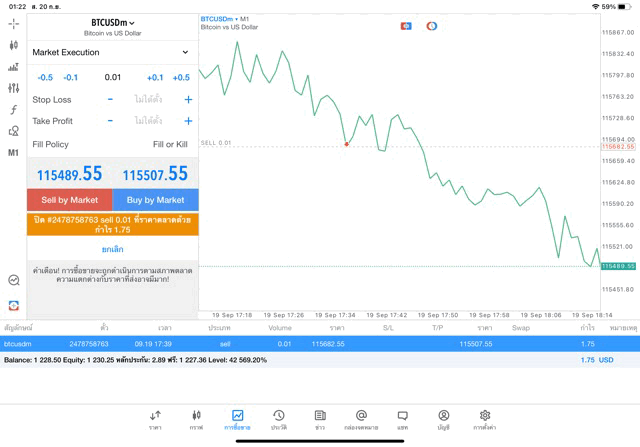Click Sell by Market button

pyautogui.click(x=70, y=200)
